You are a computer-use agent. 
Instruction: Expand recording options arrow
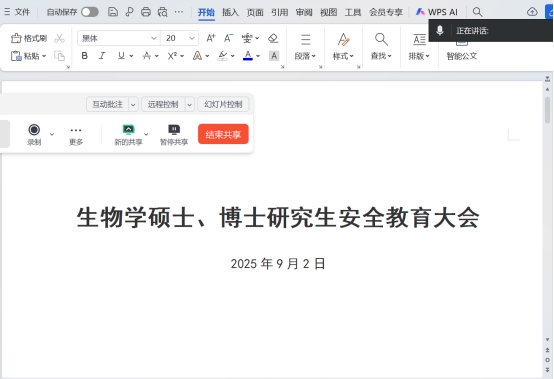(52, 134)
